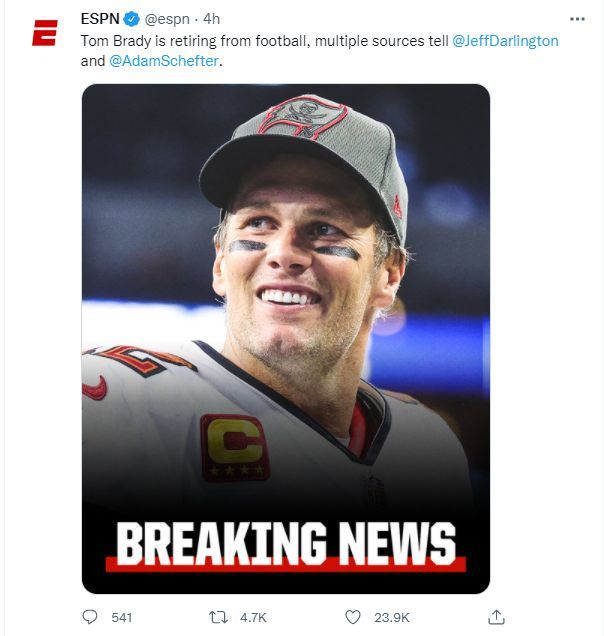The width and height of the screenshot is (604, 636).
Task: Open the three-dot more options menu
Action: point(577,19)
